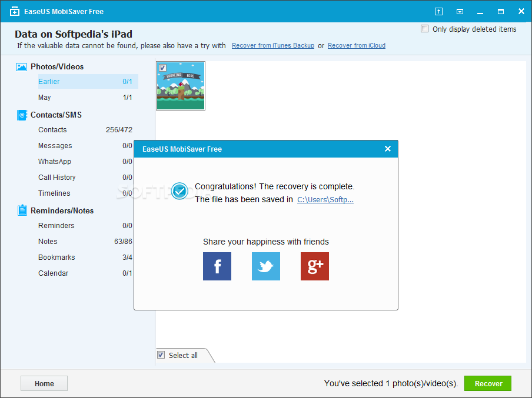Minimize the MobiSaver window

[480, 12]
